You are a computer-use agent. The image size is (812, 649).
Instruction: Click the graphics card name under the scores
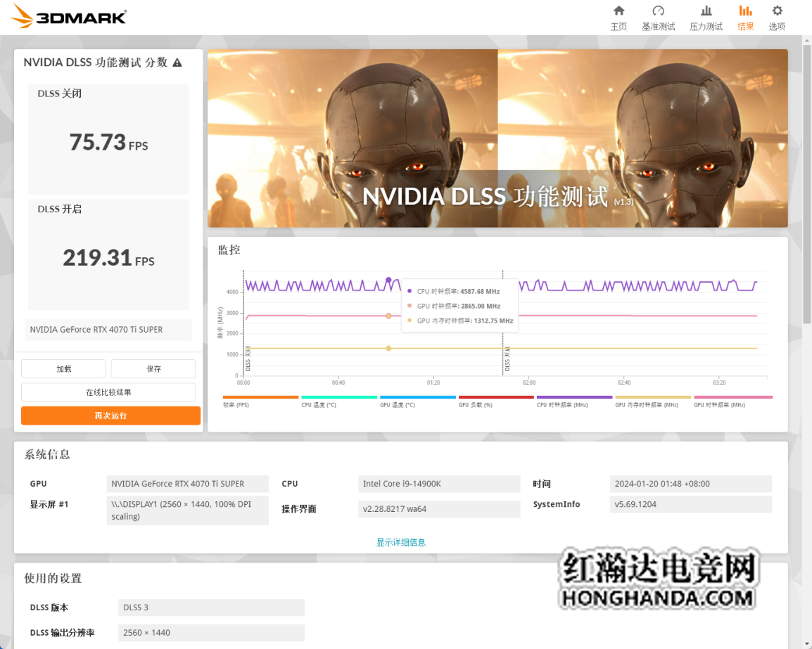pyautogui.click(x=108, y=330)
